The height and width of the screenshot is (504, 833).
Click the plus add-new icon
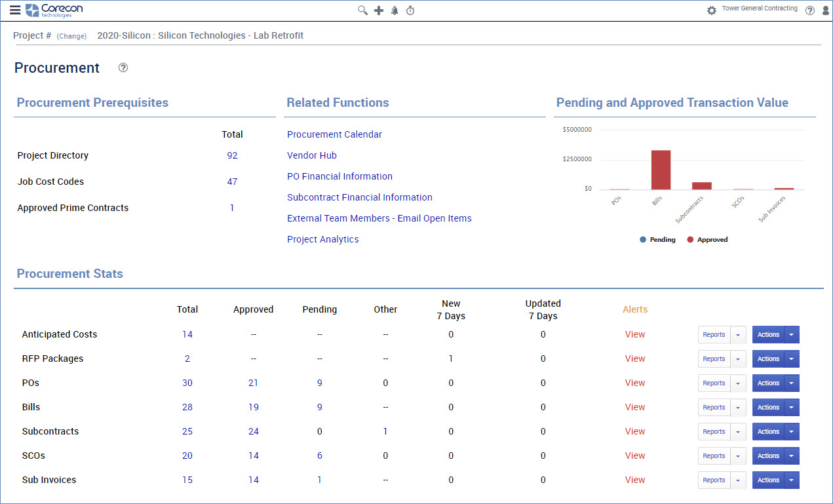[379, 10]
